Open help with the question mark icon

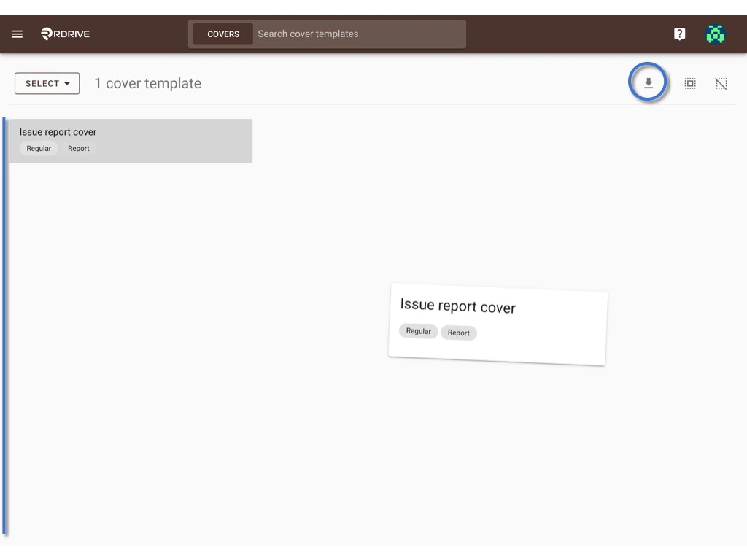point(679,34)
